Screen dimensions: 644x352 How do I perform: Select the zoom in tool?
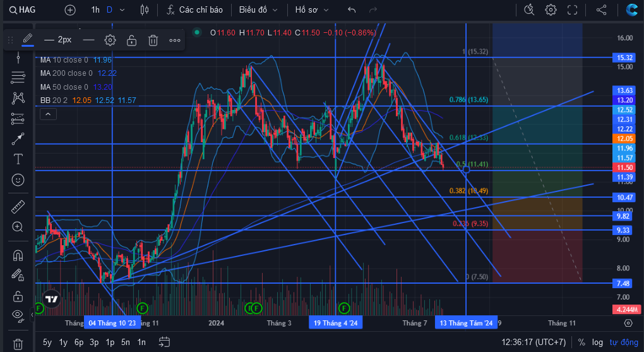point(18,227)
